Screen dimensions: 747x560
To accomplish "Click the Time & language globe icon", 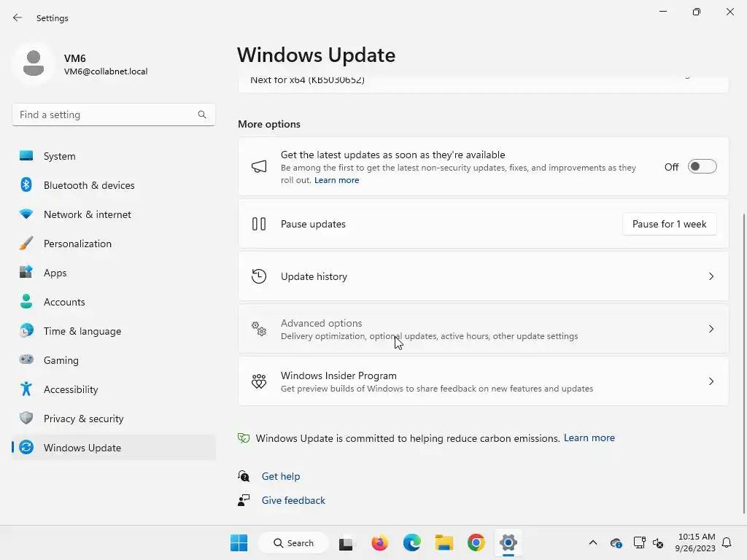I will point(26,330).
